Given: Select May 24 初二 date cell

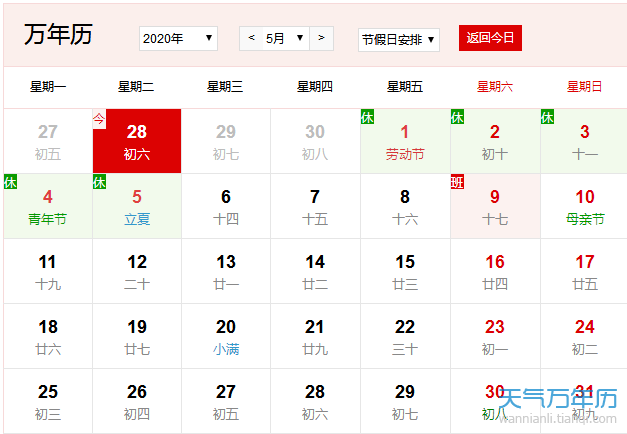Looking at the screenshot, I should [584, 336].
